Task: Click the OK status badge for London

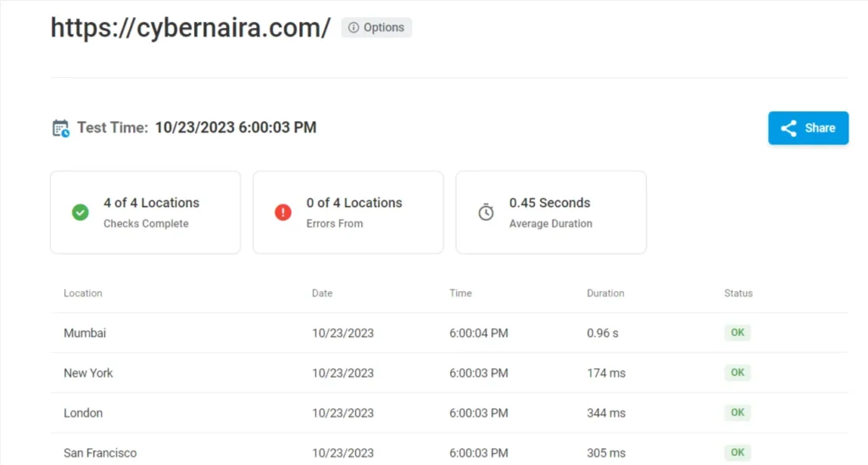Action: (737, 412)
